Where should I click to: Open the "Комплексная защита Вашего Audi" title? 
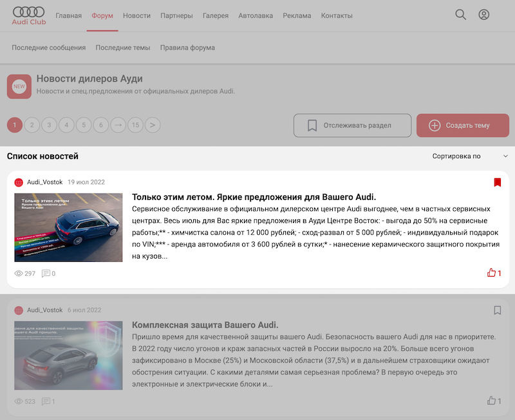tap(205, 325)
